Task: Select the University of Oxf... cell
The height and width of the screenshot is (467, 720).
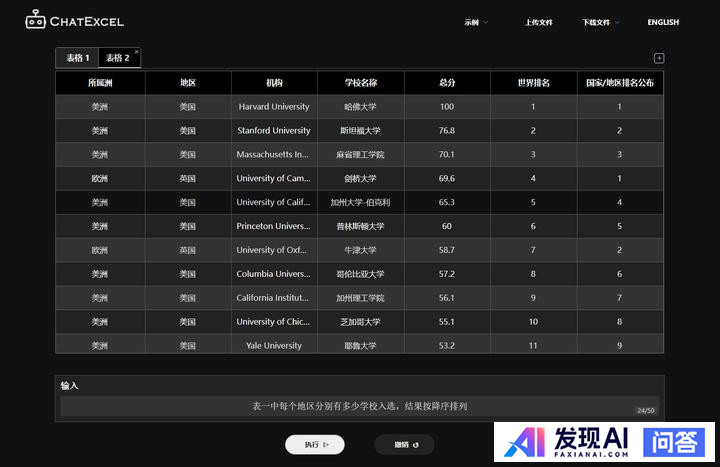Action: (274, 250)
